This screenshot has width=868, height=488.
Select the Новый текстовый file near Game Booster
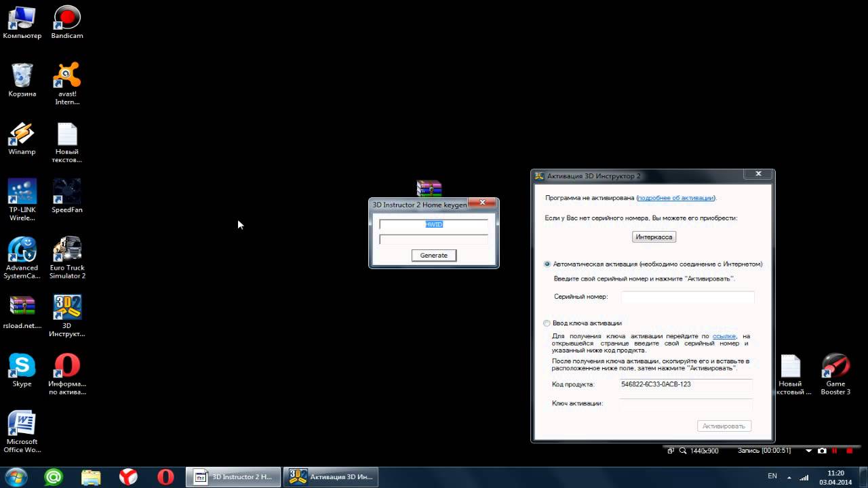791,374
